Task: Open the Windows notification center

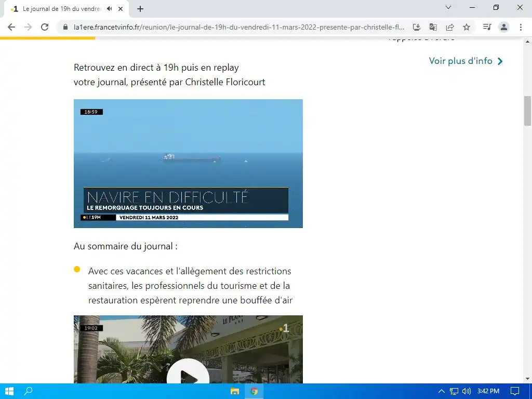Action: point(515,391)
